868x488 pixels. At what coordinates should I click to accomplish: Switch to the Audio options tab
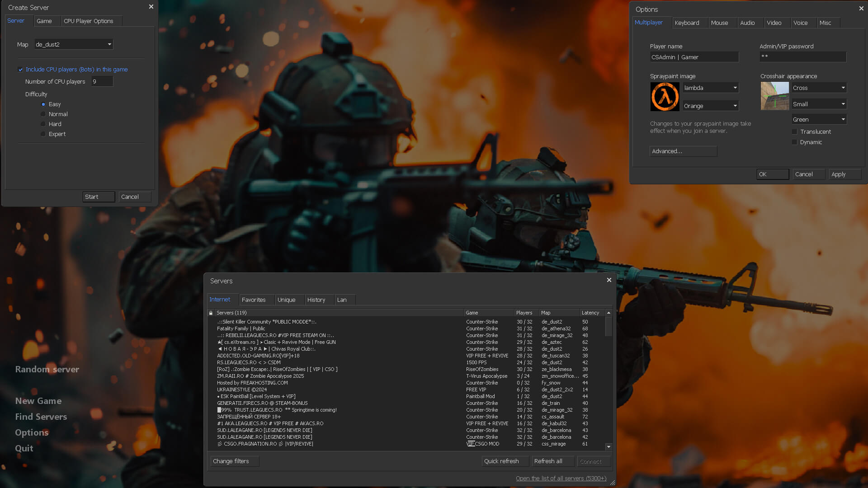pos(751,23)
